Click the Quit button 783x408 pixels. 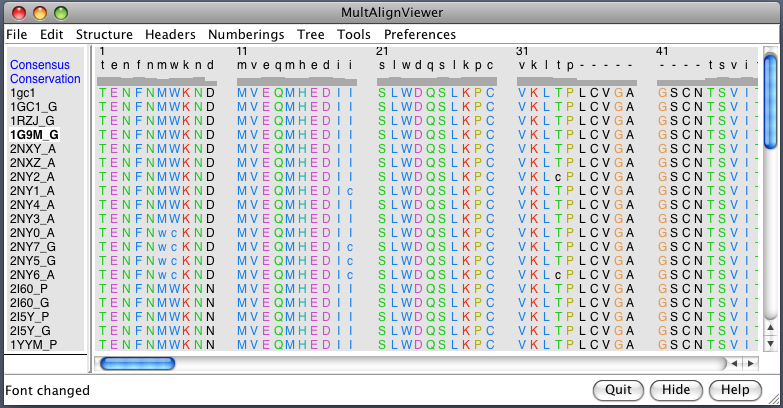click(618, 390)
